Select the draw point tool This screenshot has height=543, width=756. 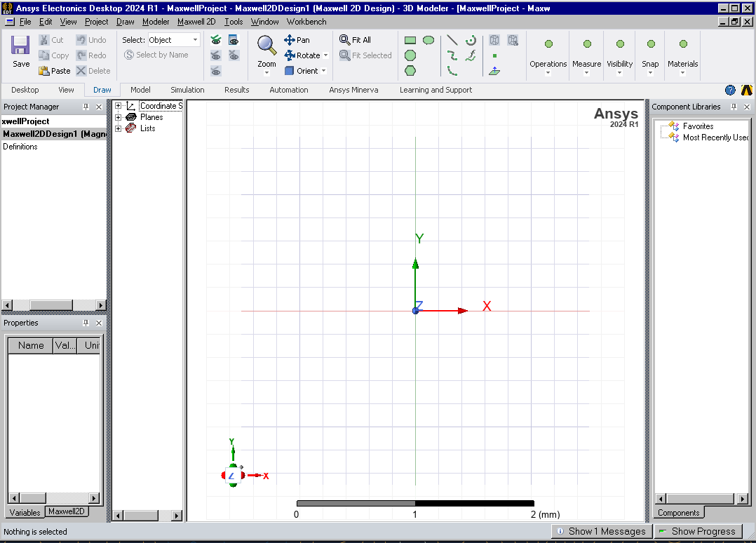pyautogui.click(x=494, y=55)
